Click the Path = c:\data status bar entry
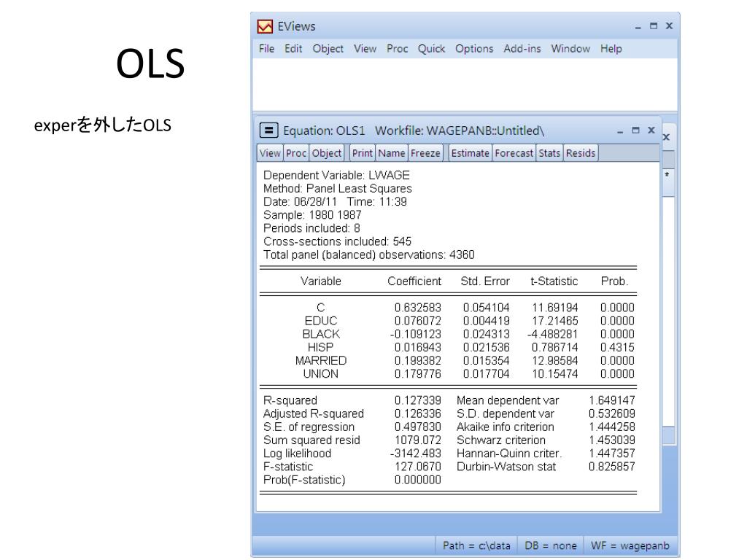The width and height of the screenshot is (747, 560). tap(476, 545)
